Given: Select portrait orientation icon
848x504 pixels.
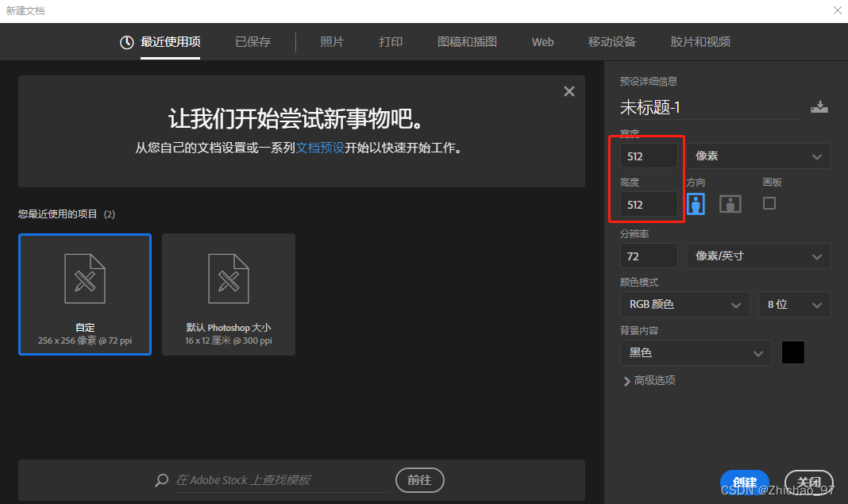Looking at the screenshot, I should click(x=696, y=204).
